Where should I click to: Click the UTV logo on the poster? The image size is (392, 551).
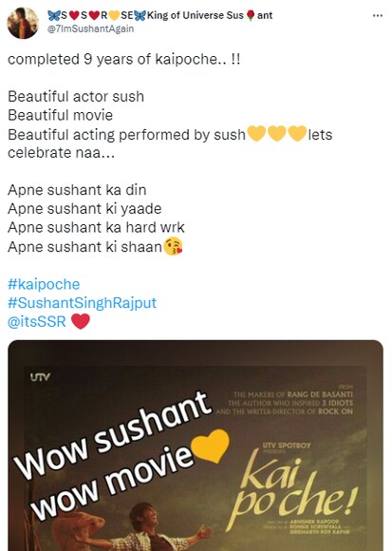click(40, 377)
